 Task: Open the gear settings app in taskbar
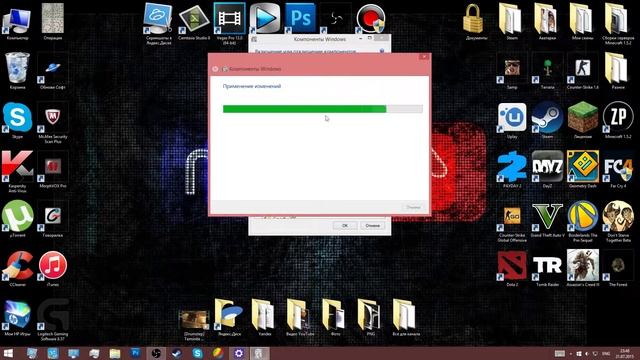238,353
